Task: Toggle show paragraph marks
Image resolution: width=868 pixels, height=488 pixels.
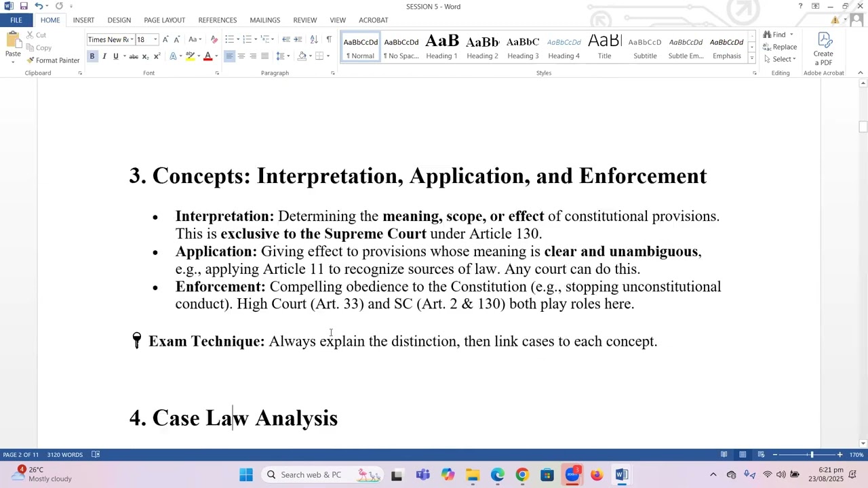Action: tap(329, 39)
